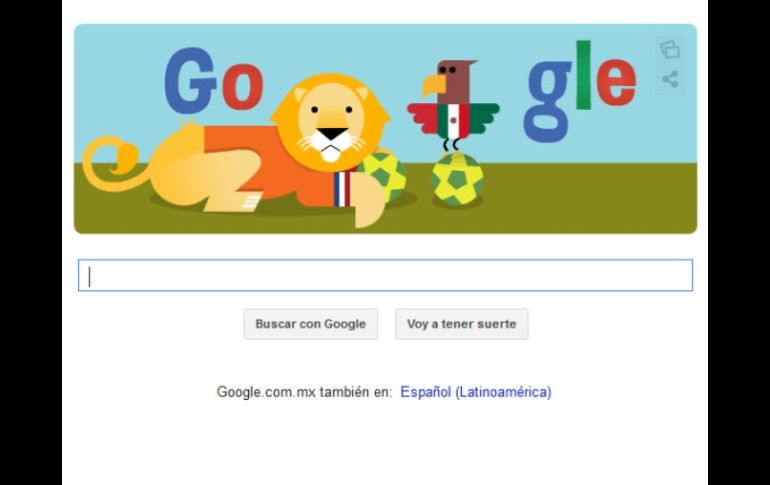Click the blue capital G letter
The height and width of the screenshot is (485, 770).
point(190,81)
